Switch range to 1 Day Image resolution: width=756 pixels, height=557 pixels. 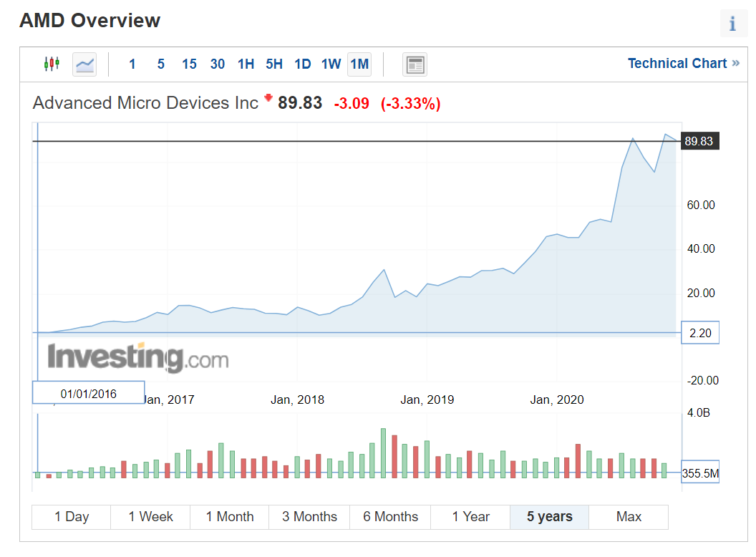coord(72,516)
